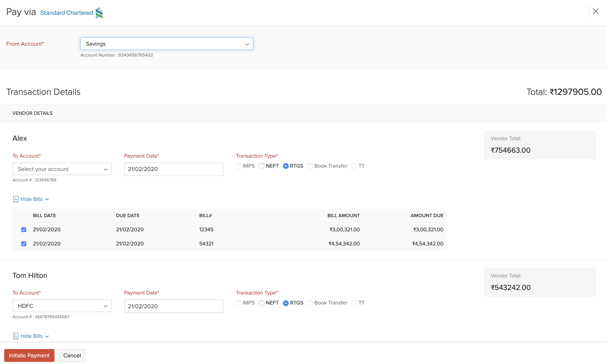Viewport: 607px width, 364px height.
Task: Select Tom Hilton's account dropdown
Action: pos(62,306)
